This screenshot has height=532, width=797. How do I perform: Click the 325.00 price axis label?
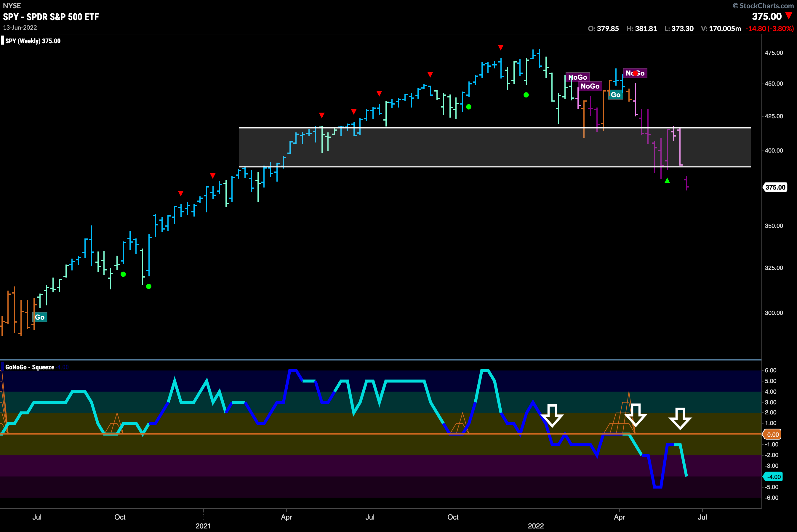tap(774, 268)
